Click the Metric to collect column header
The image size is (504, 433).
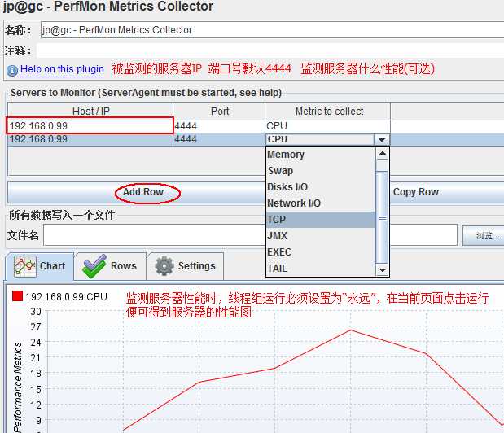coord(329,112)
